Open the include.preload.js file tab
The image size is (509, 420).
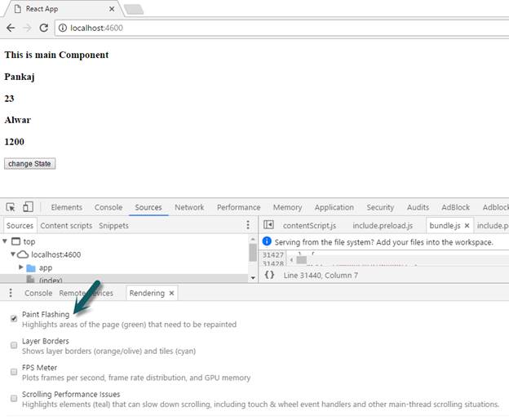coord(383,226)
